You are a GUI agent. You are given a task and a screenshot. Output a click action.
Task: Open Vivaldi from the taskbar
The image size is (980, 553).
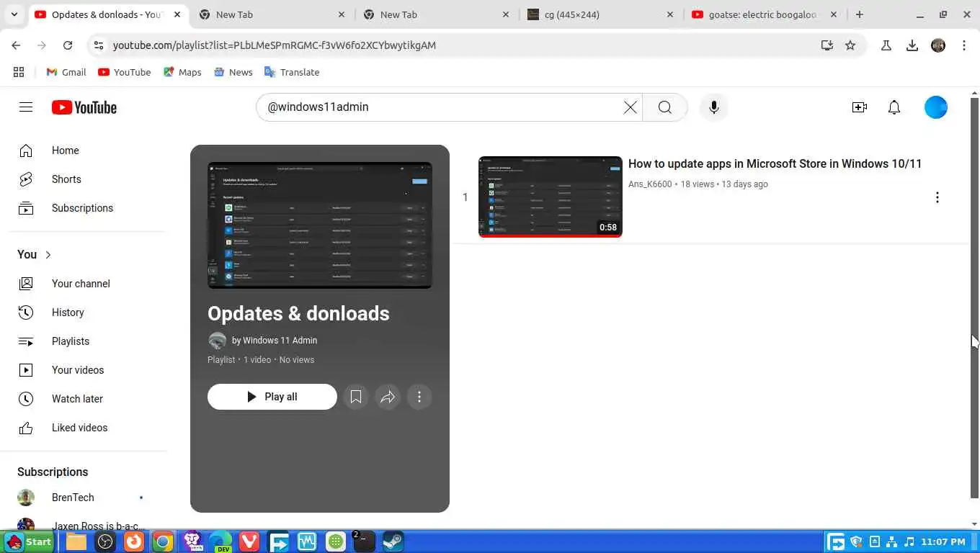pos(249,541)
